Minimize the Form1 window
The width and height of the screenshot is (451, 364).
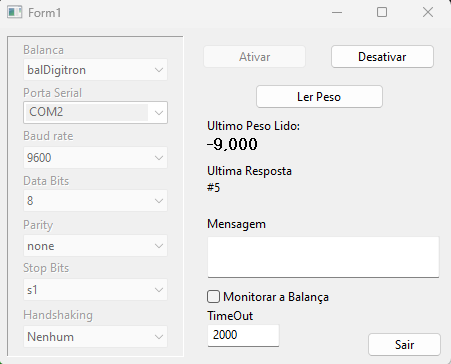(x=337, y=12)
